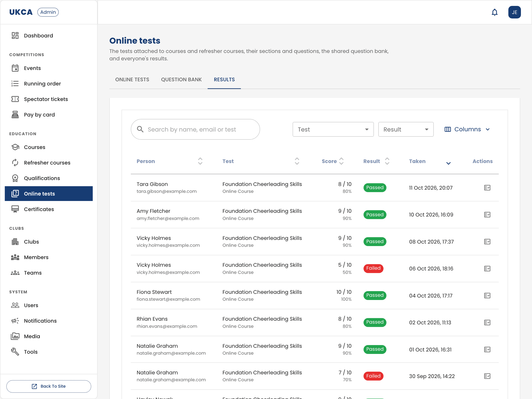
Task: Expand the Columns chooser
Action: click(x=467, y=129)
